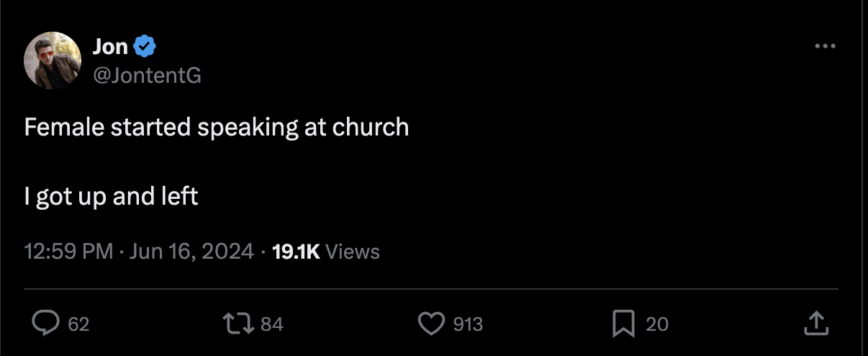Click the Jun 16, 2024 date
This screenshot has width=868, height=356.
click(191, 252)
